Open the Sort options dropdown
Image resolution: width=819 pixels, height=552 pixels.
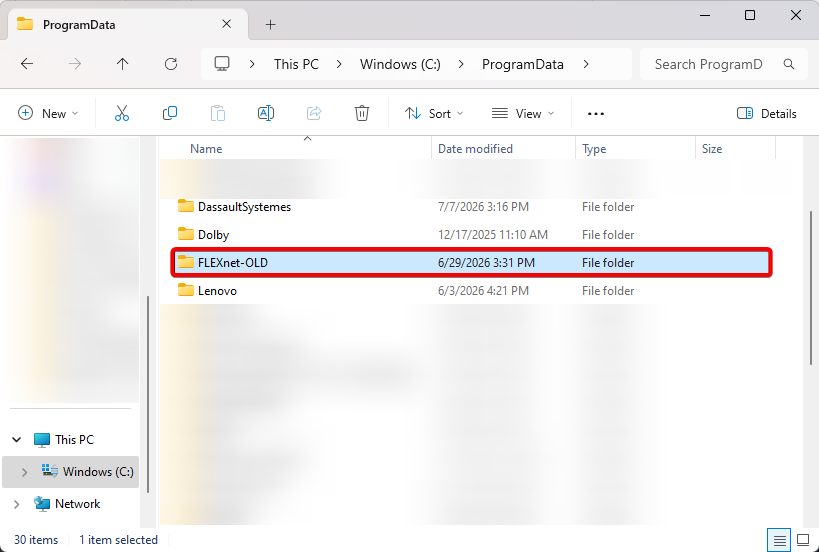[x=434, y=113]
